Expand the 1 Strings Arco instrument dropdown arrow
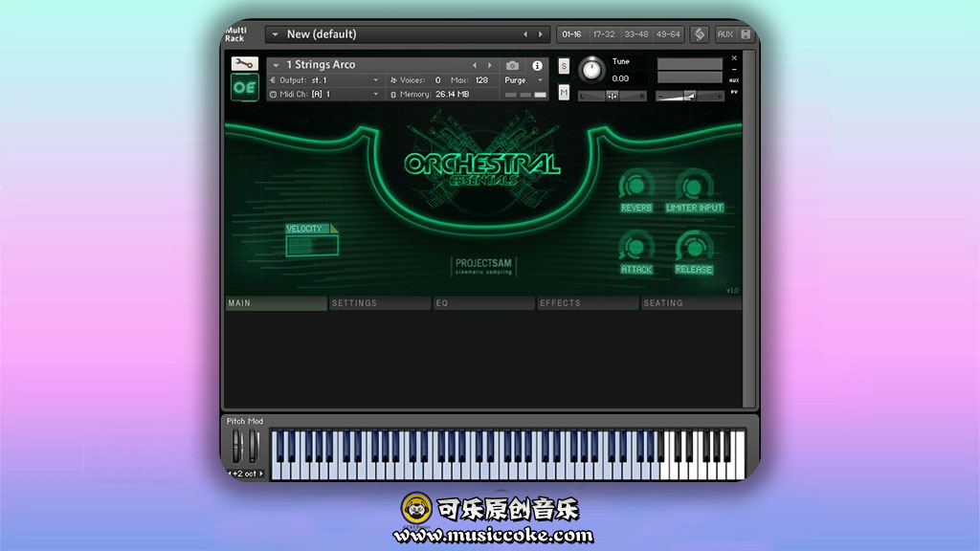This screenshot has height=551, width=980. tap(276, 65)
